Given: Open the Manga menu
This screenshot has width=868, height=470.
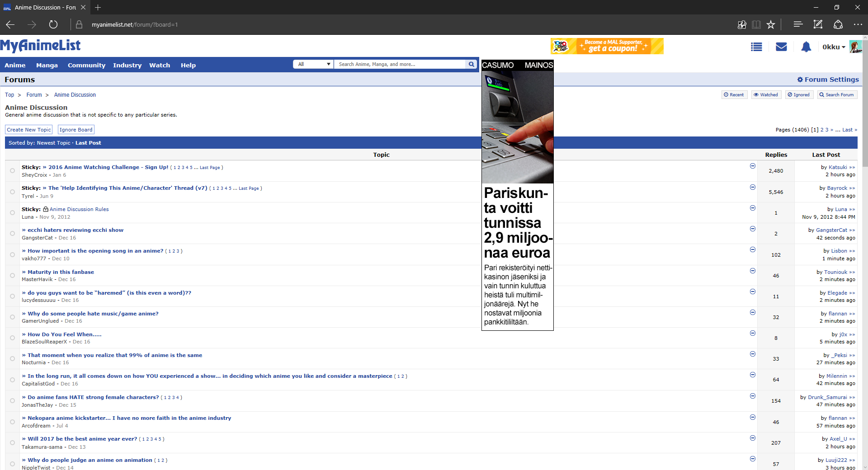Looking at the screenshot, I should click(x=47, y=65).
